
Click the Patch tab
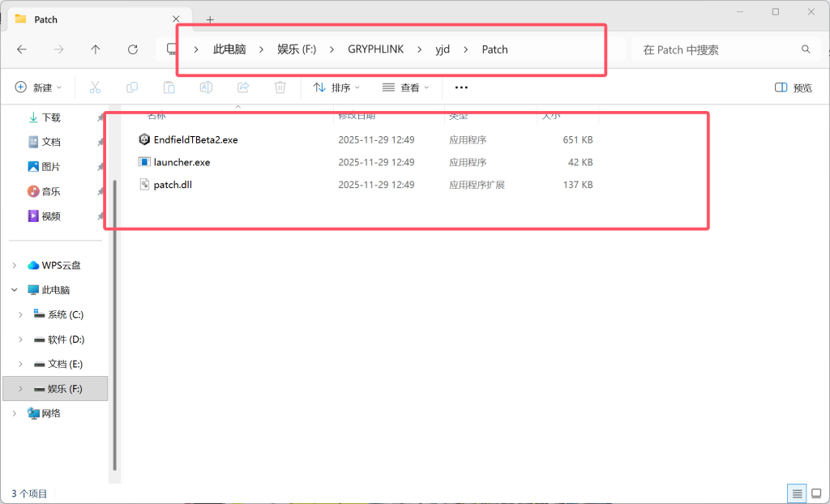tap(45, 19)
